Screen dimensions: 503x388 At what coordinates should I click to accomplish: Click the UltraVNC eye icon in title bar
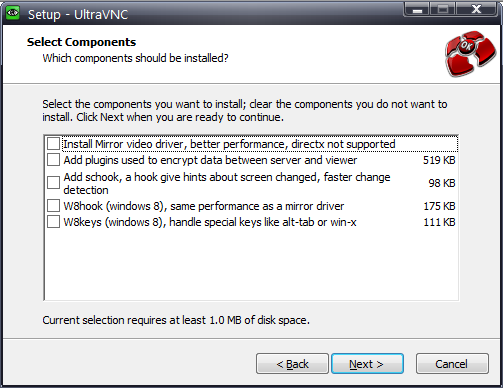click(13, 13)
